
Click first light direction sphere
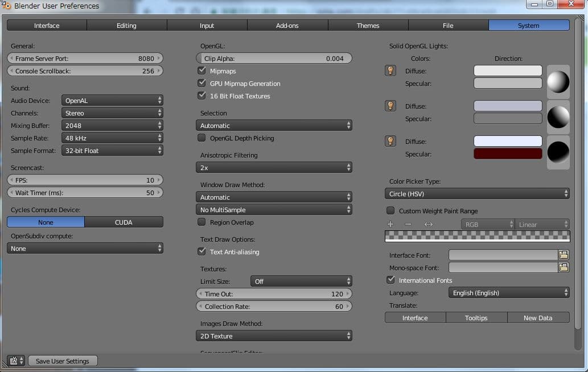(558, 82)
